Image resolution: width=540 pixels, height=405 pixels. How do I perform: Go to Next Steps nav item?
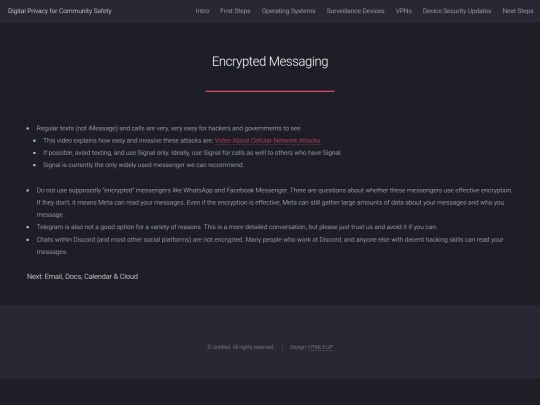518,11
